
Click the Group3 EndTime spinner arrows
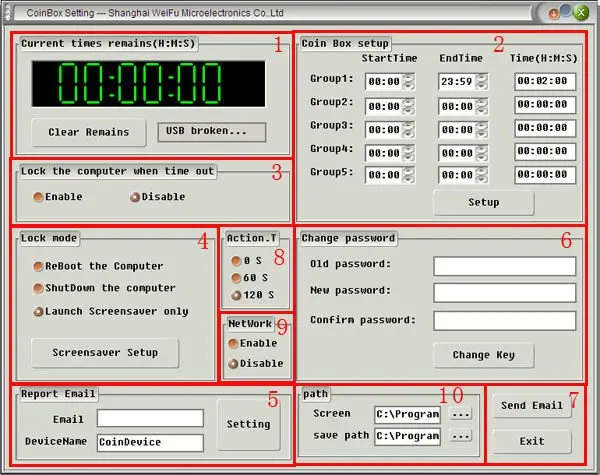point(481,130)
